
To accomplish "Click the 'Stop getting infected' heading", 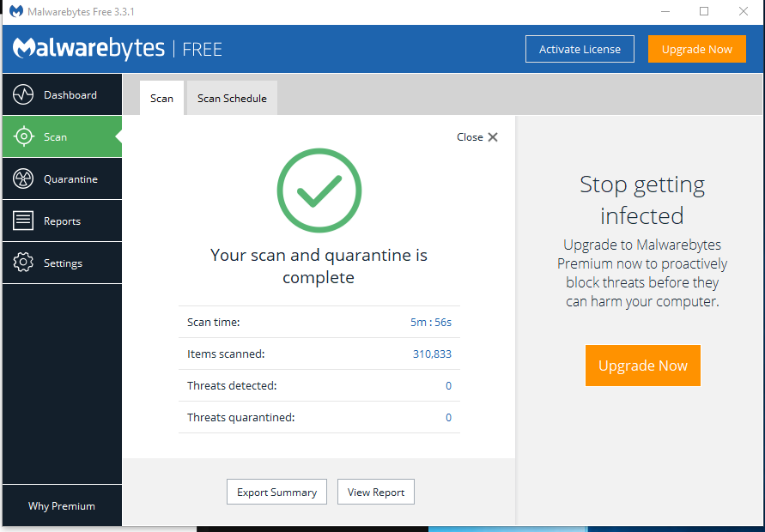I will tap(642, 199).
